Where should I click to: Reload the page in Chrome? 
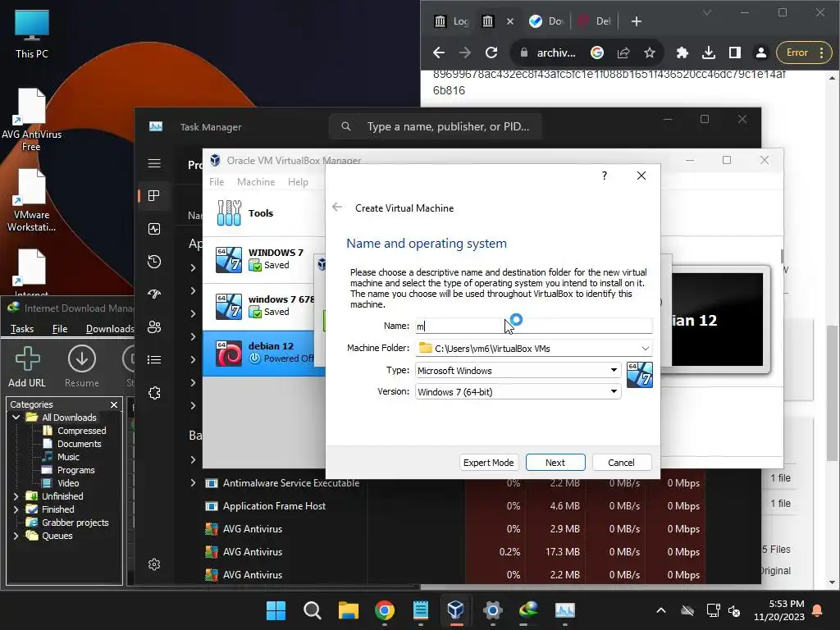[x=491, y=52]
